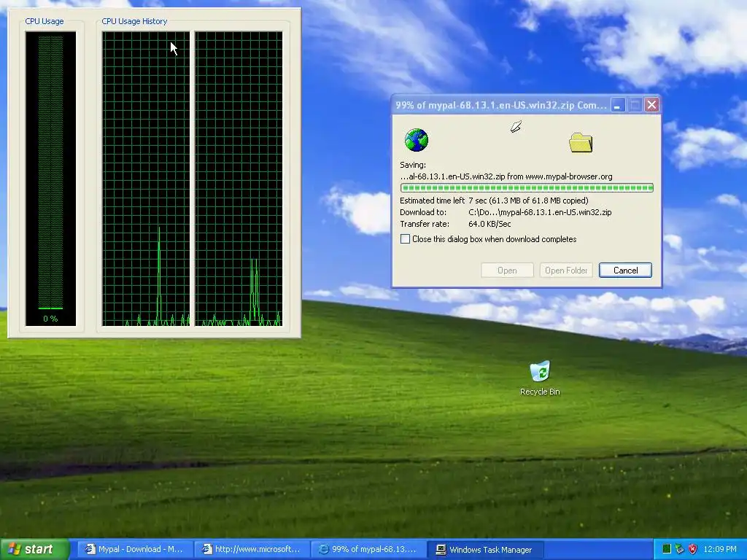
Task: Switch to http://www.microsoft taskbar window
Action: coord(252,549)
